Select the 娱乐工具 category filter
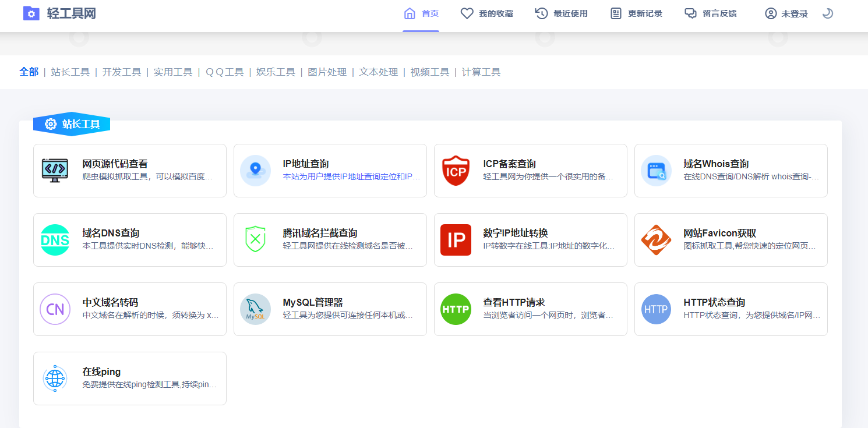Screen dimensions: 868x428 (276, 72)
